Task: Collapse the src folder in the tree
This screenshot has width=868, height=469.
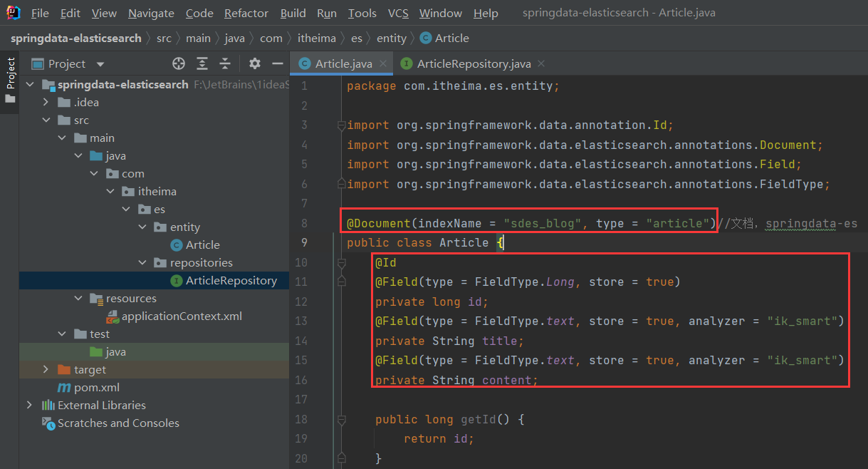Action: tap(45, 120)
